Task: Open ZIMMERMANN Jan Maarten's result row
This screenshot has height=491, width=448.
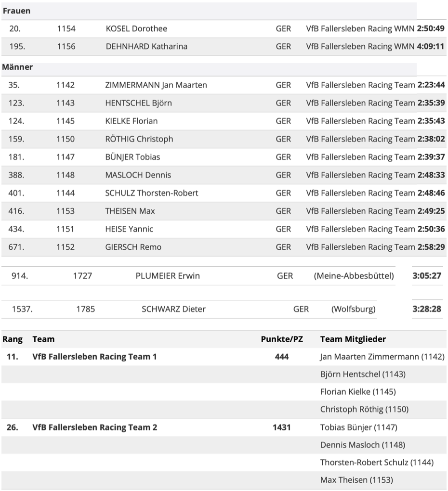Action: [156, 85]
